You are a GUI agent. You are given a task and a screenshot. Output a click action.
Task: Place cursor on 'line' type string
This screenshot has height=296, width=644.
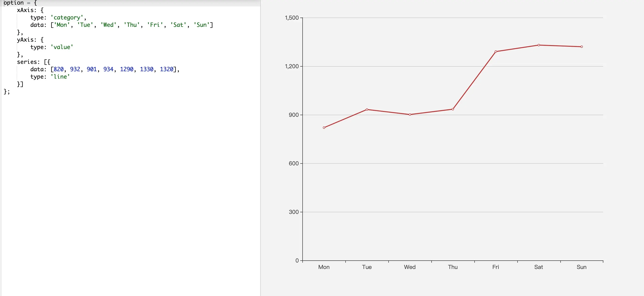[60, 77]
